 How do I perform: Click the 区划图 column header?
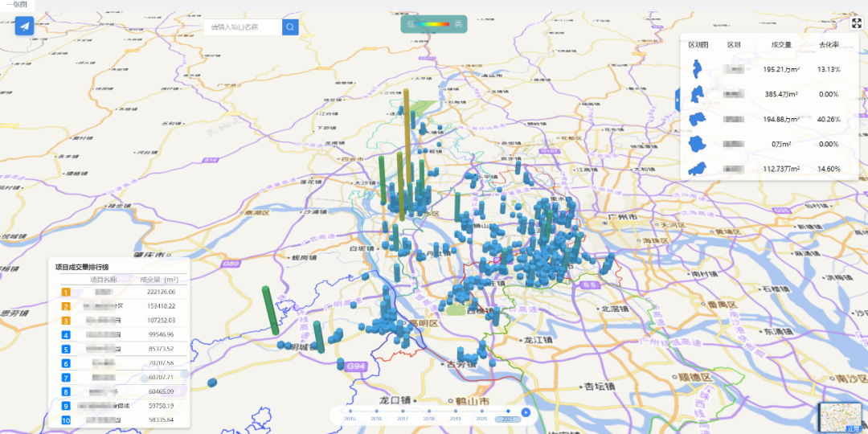coord(698,45)
